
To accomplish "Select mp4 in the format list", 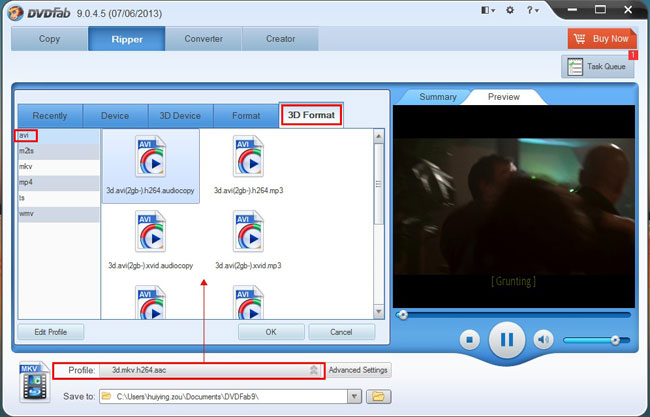I will point(58,182).
